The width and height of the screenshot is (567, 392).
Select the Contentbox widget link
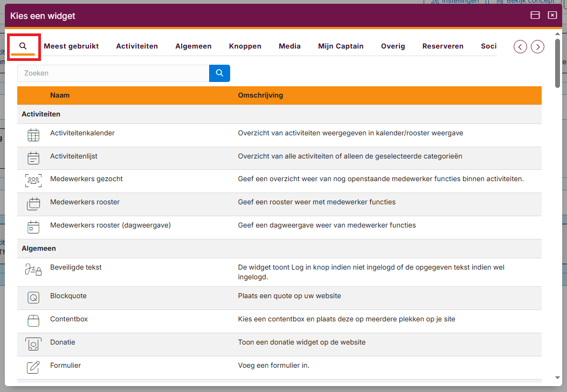[69, 319]
